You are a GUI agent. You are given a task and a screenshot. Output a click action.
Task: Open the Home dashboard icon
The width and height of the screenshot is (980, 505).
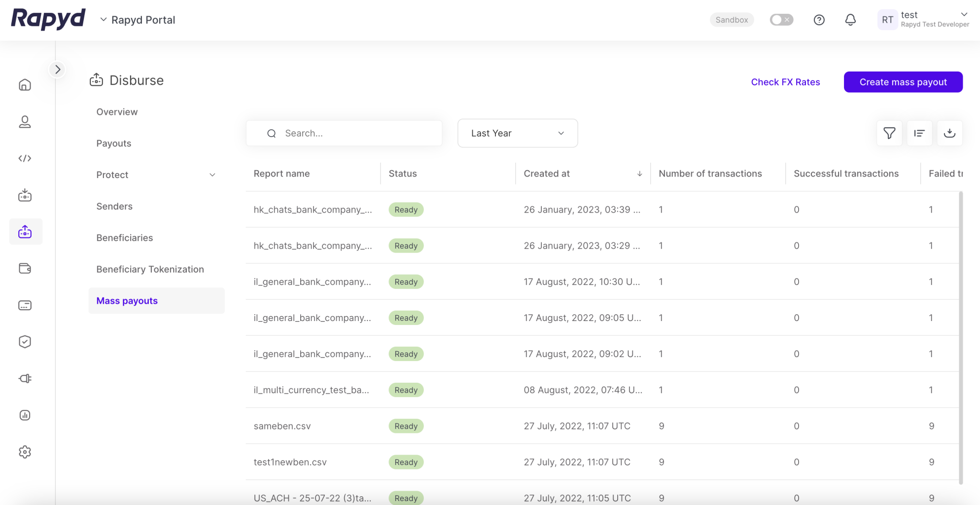[x=25, y=84]
